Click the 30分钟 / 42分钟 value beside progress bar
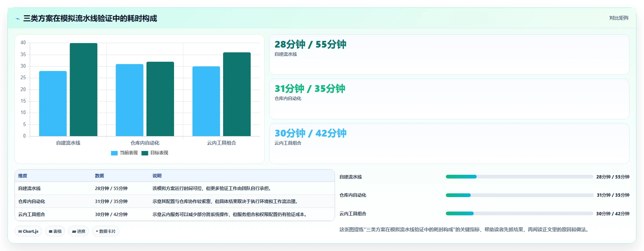Image resolution: width=644 pixels, height=251 pixels. tap(613, 214)
